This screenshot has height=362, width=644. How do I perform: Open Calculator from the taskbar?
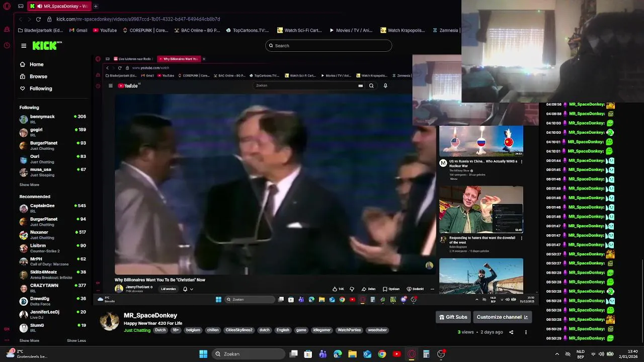pyautogui.click(x=426, y=354)
